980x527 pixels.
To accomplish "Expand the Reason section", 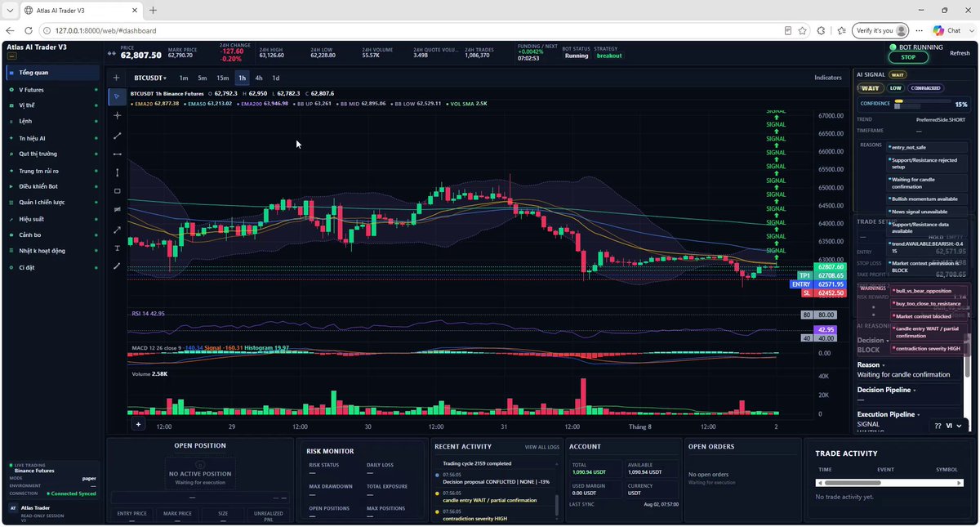I will coord(871,365).
